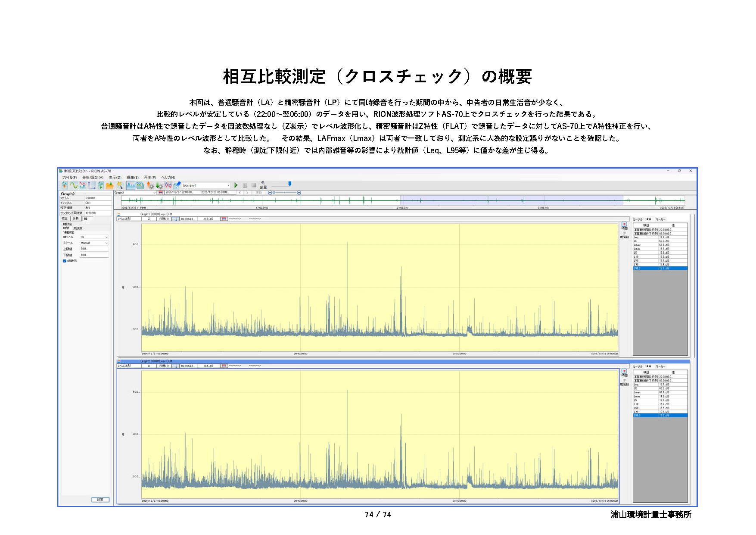Click the folder import icon in toolbar

click(110, 185)
